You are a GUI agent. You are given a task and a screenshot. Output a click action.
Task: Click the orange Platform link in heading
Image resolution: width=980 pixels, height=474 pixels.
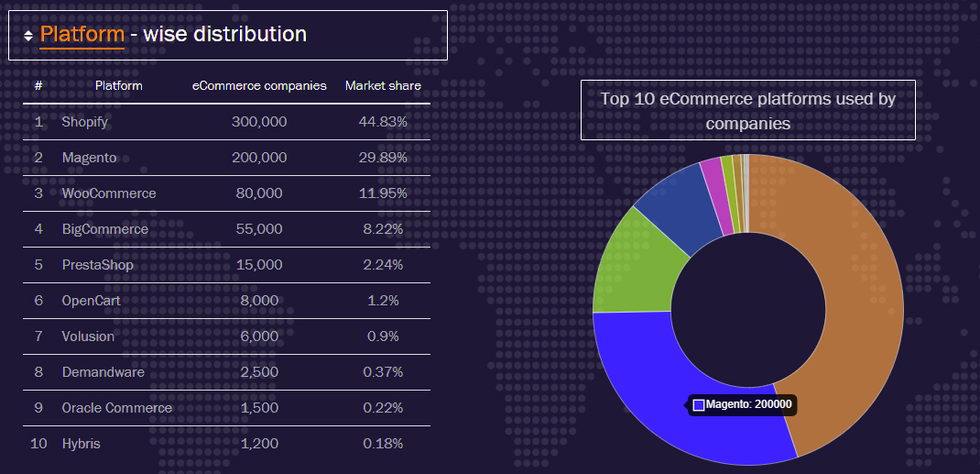coord(82,34)
